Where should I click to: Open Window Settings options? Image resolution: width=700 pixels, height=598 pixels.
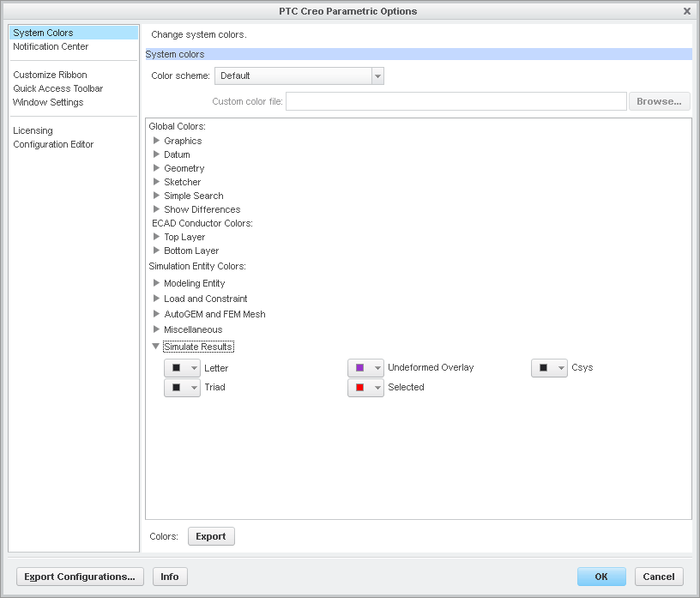point(48,102)
